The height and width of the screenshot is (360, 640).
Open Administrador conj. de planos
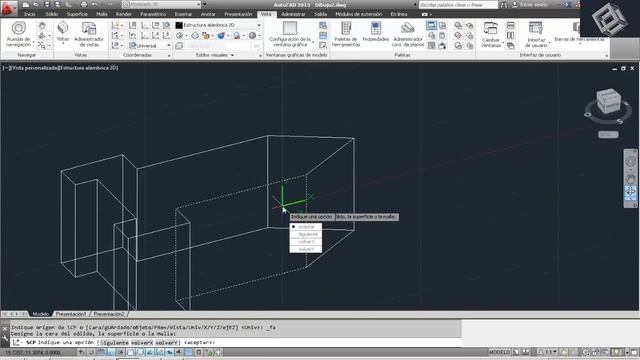coord(407,34)
